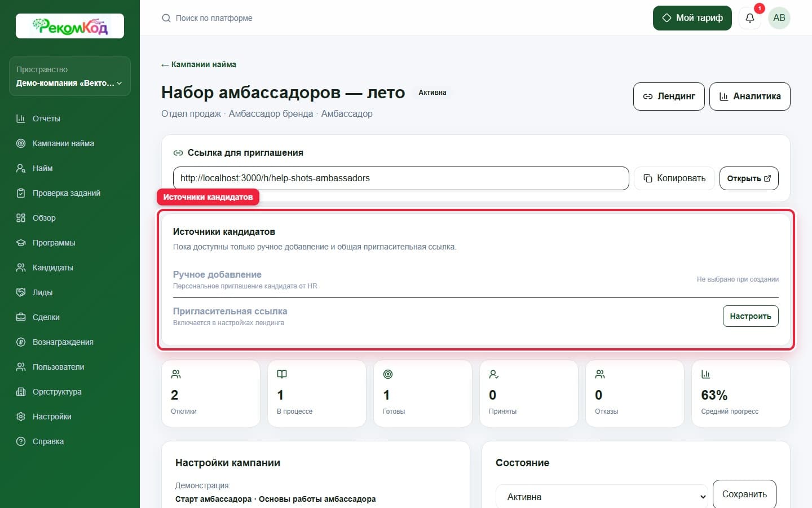Navigate to Кандидаты page
812x508 pixels.
tap(53, 268)
